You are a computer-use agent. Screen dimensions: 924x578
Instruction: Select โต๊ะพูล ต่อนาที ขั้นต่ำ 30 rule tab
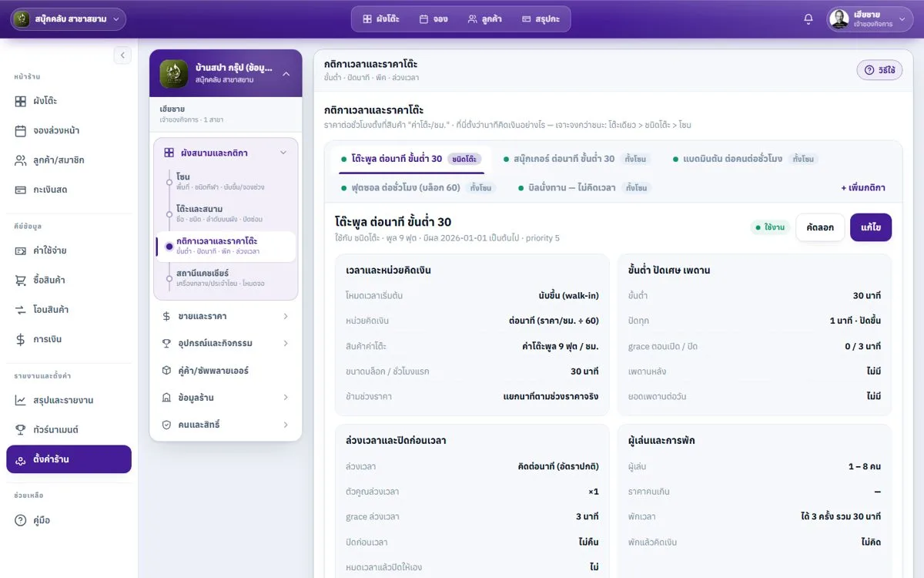[x=412, y=159]
